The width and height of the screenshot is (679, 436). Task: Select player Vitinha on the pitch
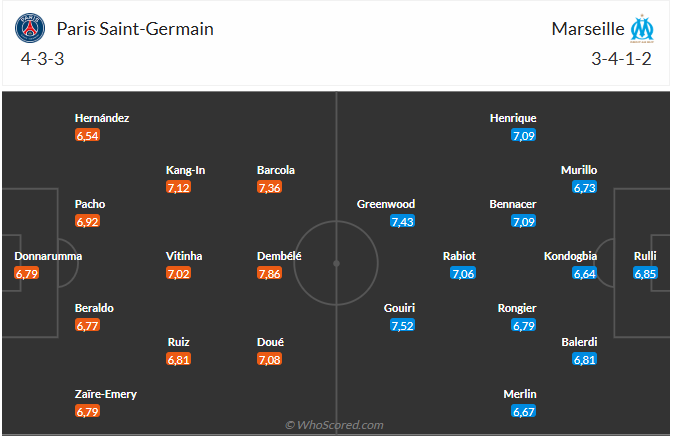tap(184, 256)
